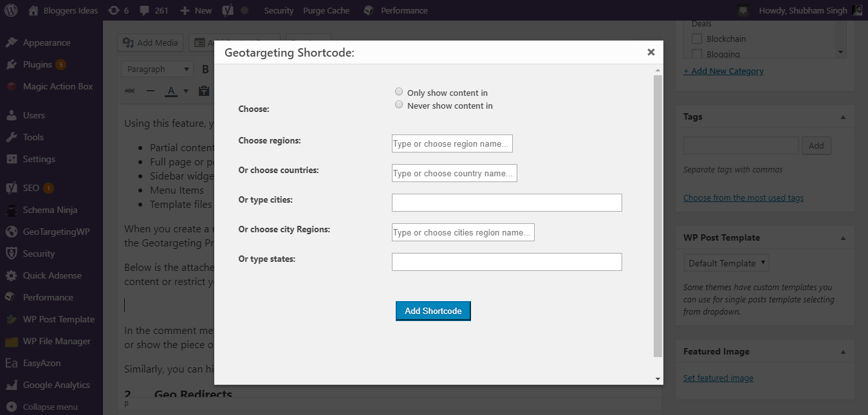Click the Yoast SEO icon in admin bar
The image size is (868, 415).
click(x=227, y=10)
